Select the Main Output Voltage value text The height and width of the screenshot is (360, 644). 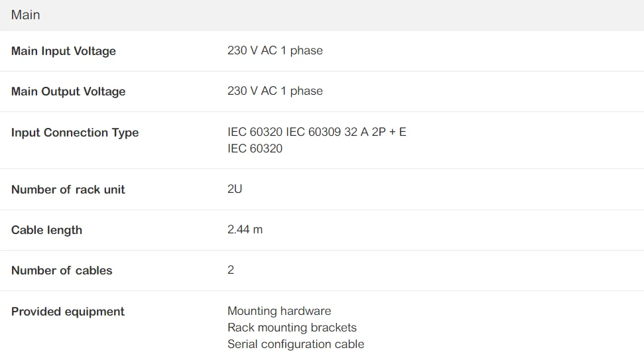point(275,91)
